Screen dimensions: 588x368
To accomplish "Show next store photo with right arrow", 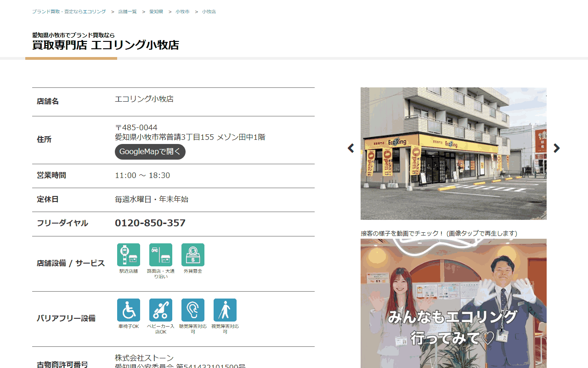I will tap(557, 148).
